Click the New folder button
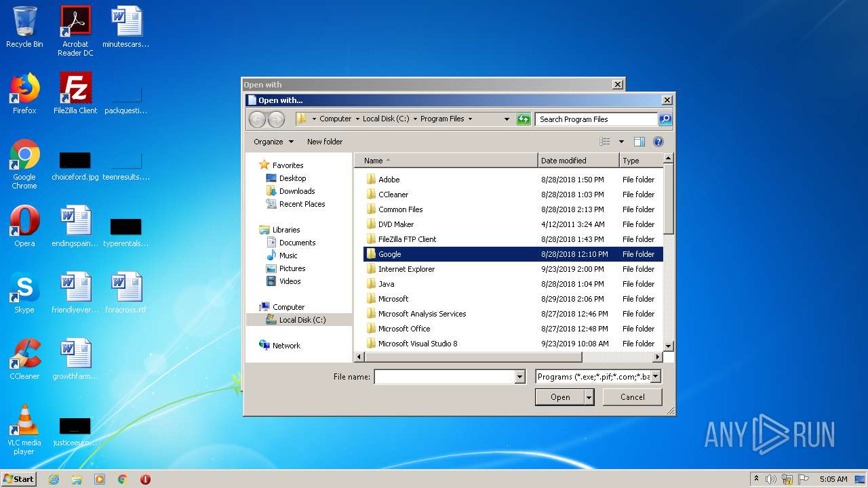Viewport: 868px width, 488px height. pyautogui.click(x=325, y=142)
